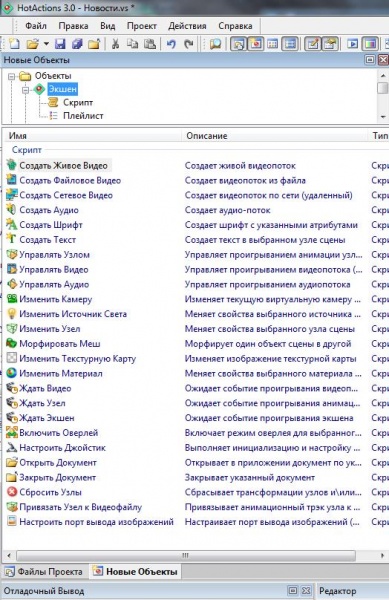
Task: Click the Undo arrow icon
Action: tap(171, 44)
